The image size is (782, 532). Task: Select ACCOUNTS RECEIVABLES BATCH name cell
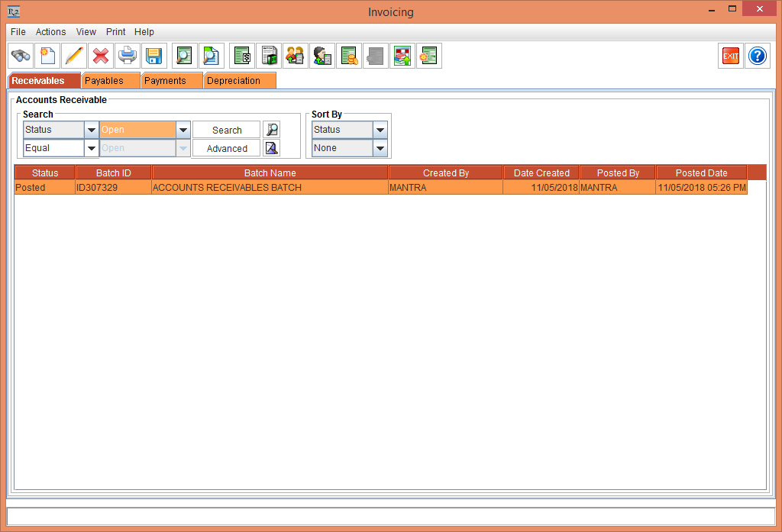click(270, 188)
